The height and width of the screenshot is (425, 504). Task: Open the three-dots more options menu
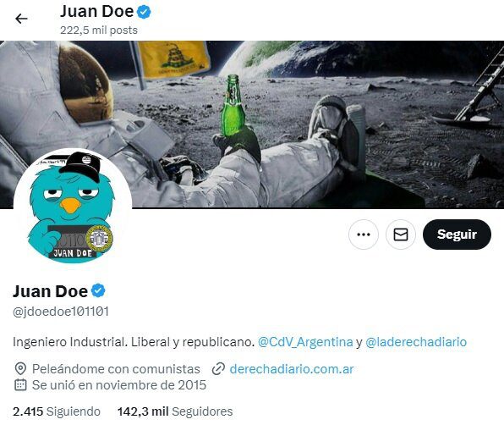(x=364, y=235)
